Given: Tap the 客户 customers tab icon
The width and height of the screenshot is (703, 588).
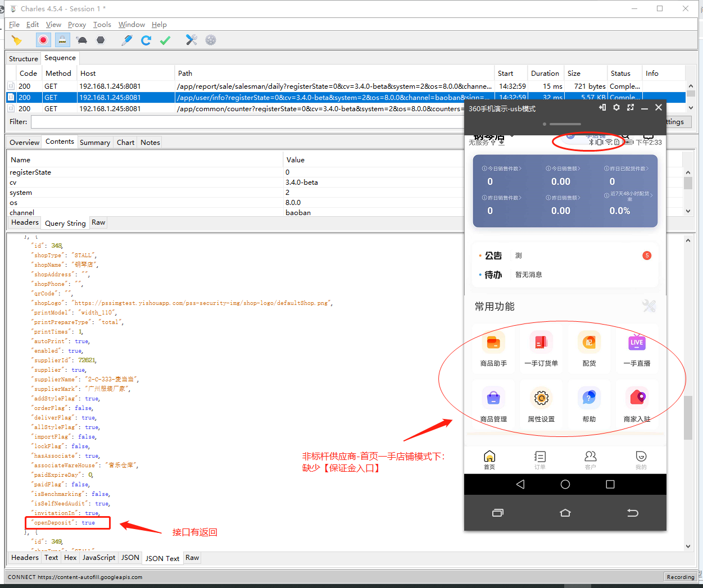Looking at the screenshot, I should [x=591, y=457].
